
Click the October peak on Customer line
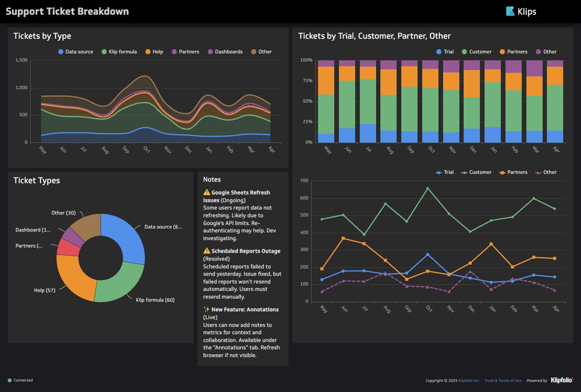427,188
